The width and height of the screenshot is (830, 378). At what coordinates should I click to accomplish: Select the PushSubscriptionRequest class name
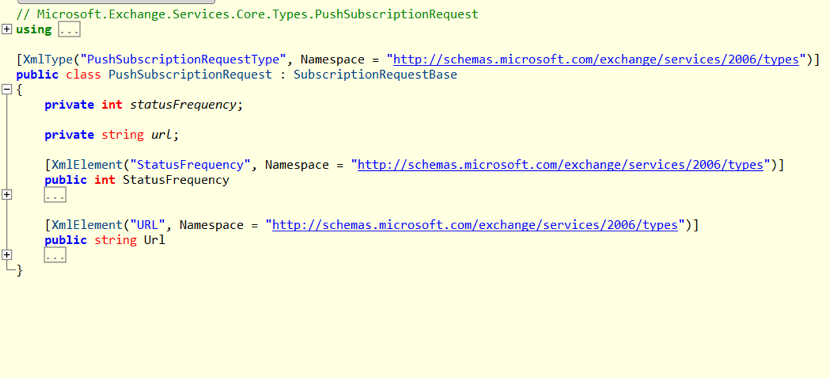[190, 75]
